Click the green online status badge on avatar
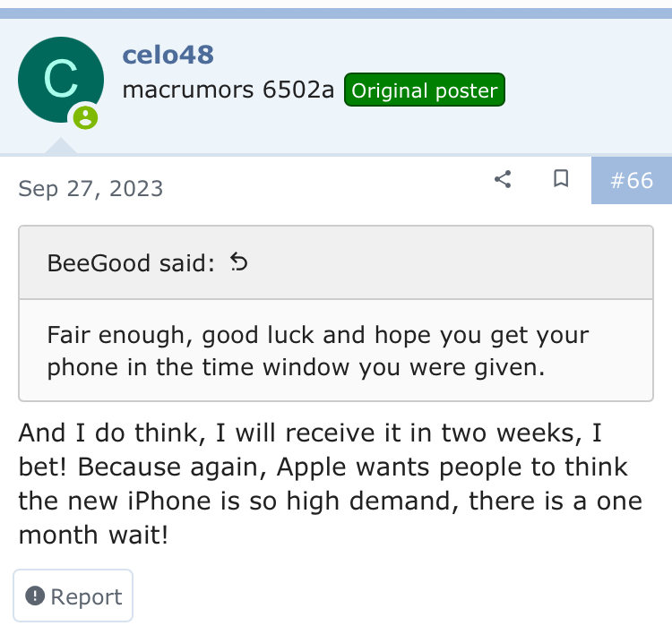The image size is (672, 643). (x=85, y=117)
